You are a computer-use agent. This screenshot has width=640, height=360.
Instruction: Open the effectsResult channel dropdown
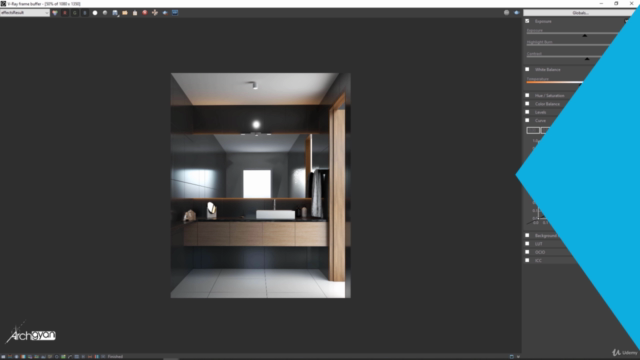point(24,13)
